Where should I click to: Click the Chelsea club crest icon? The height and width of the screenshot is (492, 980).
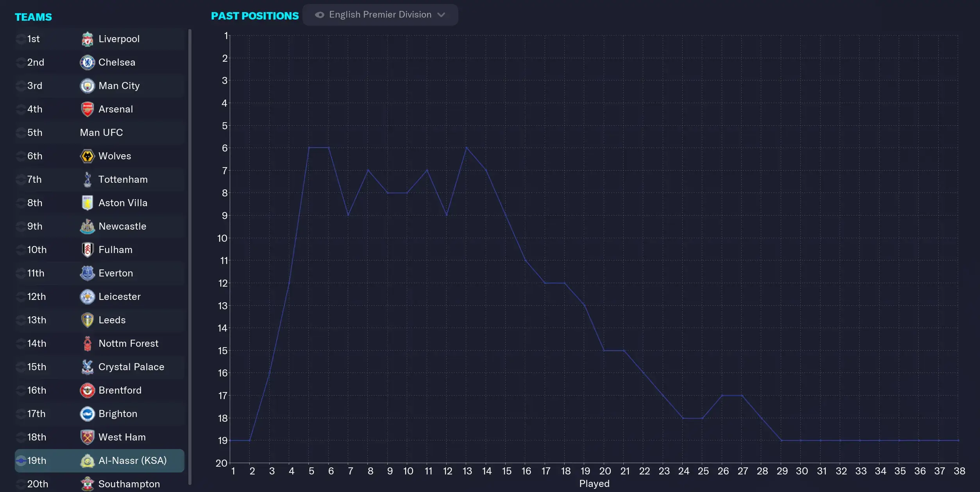point(87,62)
